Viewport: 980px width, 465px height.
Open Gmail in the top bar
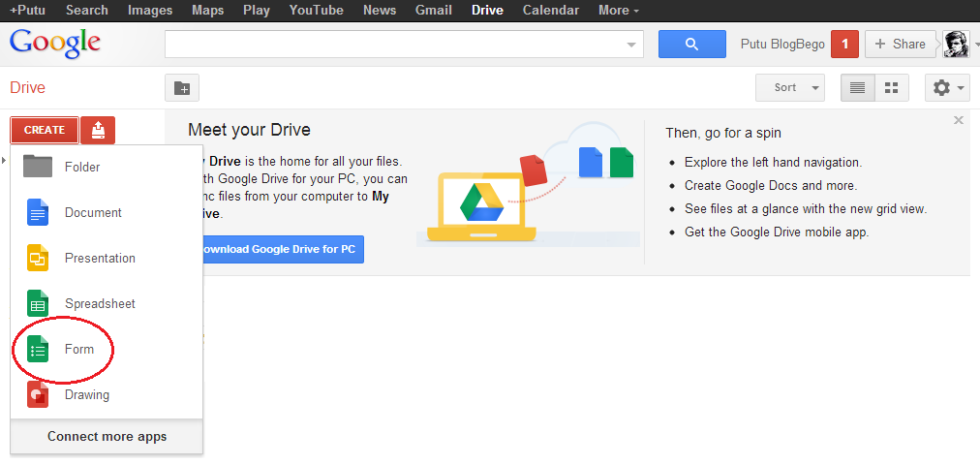(434, 10)
